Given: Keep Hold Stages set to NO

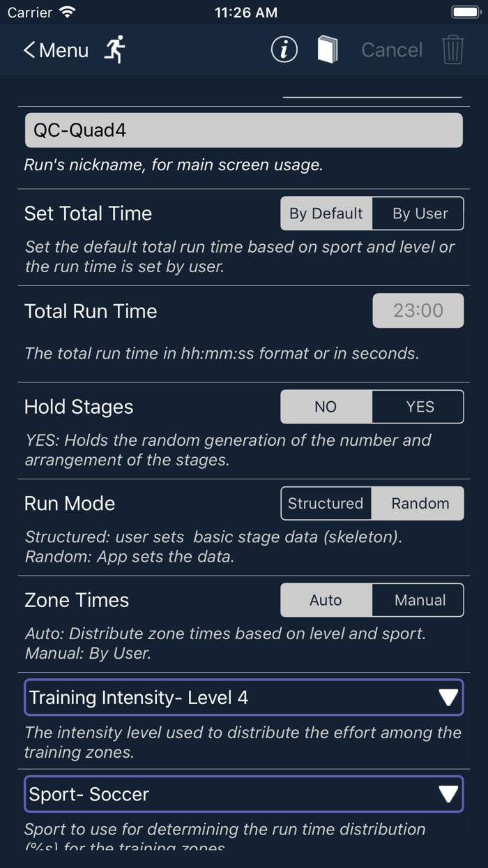Looking at the screenshot, I should [326, 406].
